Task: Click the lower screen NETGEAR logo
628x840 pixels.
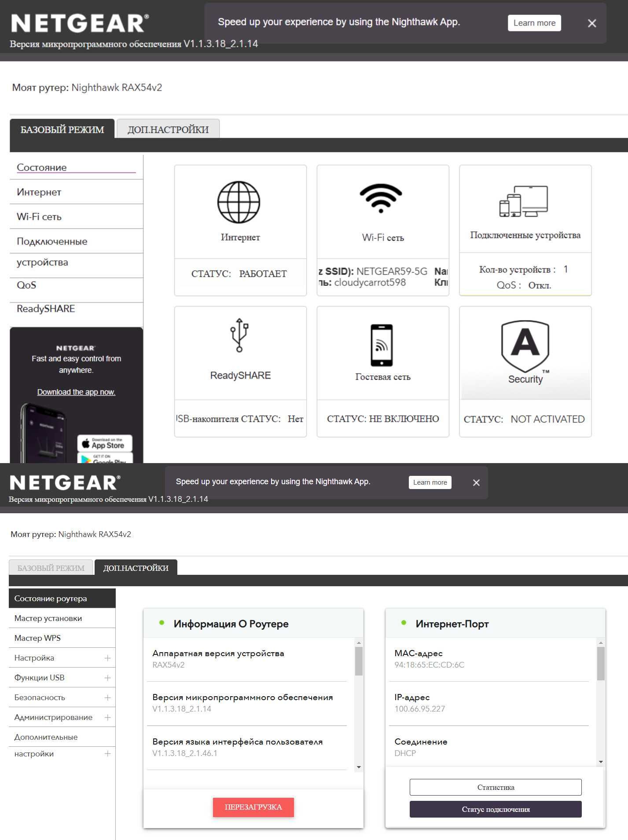Action: pos(65,482)
